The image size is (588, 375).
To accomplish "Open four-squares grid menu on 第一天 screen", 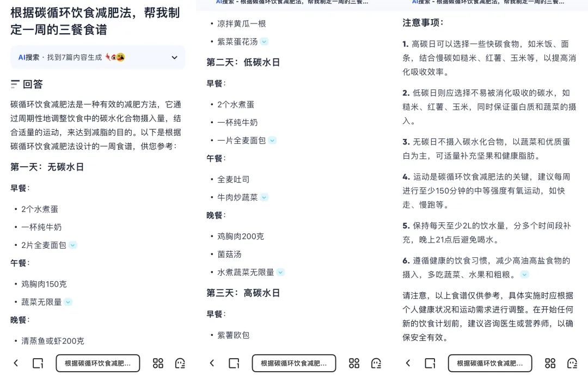I will [158, 363].
